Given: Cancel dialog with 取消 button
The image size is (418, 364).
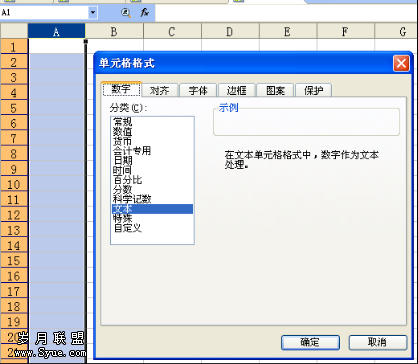Looking at the screenshot, I should (x=378, y=342).
